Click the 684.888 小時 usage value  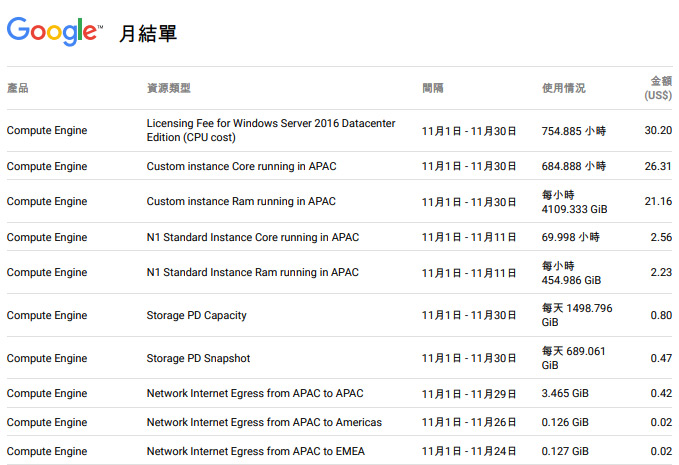[x=574, y=166]
